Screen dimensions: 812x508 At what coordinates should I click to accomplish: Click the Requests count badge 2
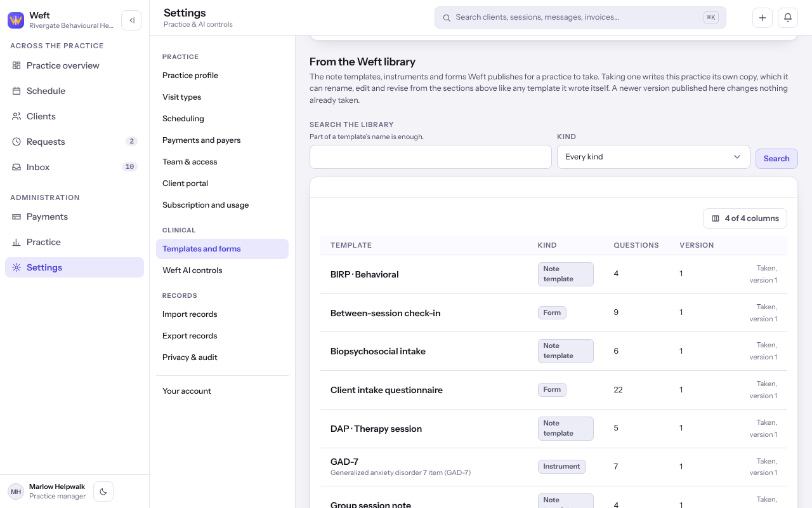(x=131, y=142)
